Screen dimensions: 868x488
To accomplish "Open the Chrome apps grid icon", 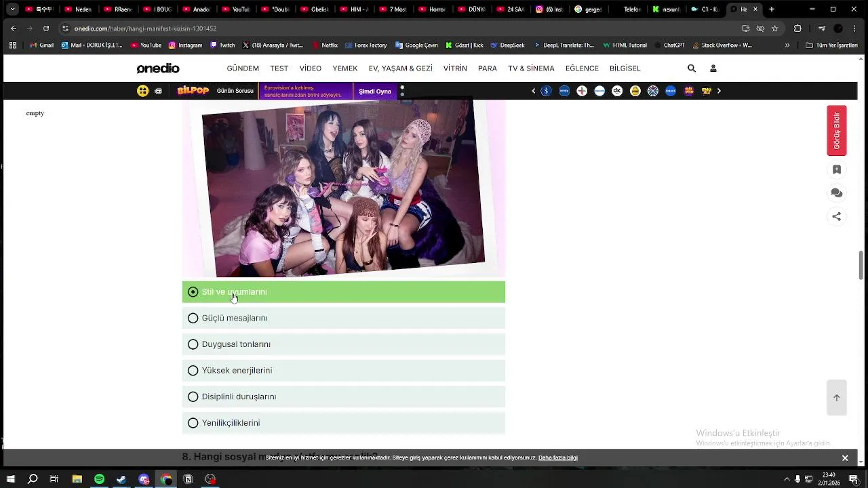I will click(x=13, y=45).
